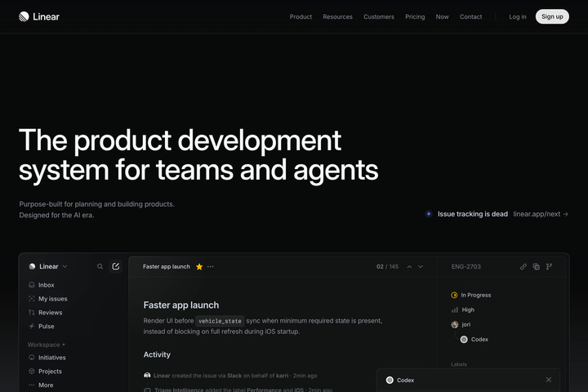Open My issues in the sidebar
The height and width of the screenshot is (392, 588).
(48, 299)
